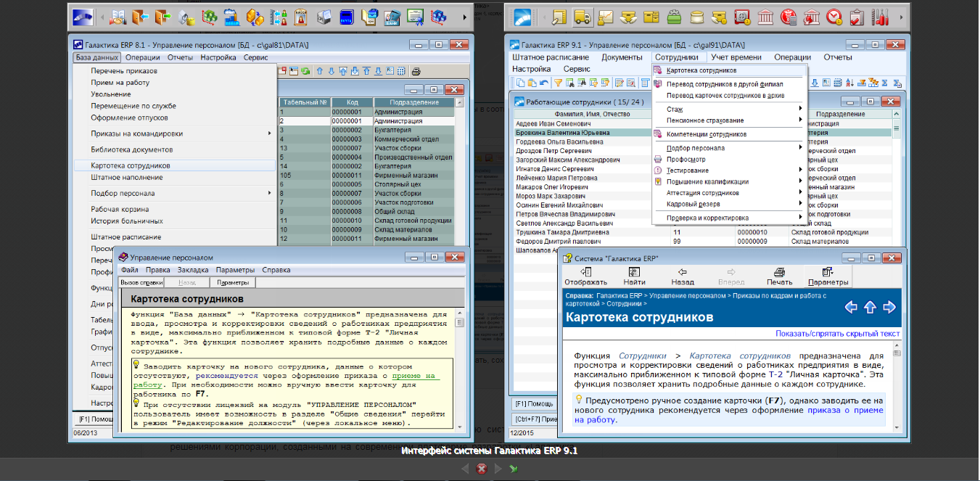Screen dimensions: 980x481
Task: Click the red safe icon in right launcher
Action: coord(741,17)
